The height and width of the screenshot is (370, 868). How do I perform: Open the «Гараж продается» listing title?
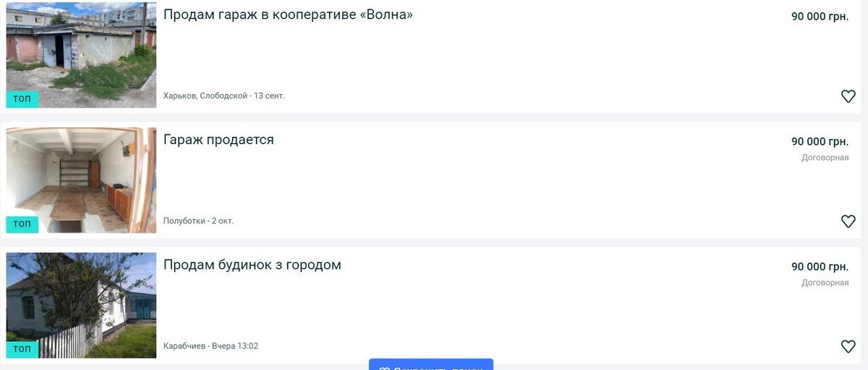[218, 139]
